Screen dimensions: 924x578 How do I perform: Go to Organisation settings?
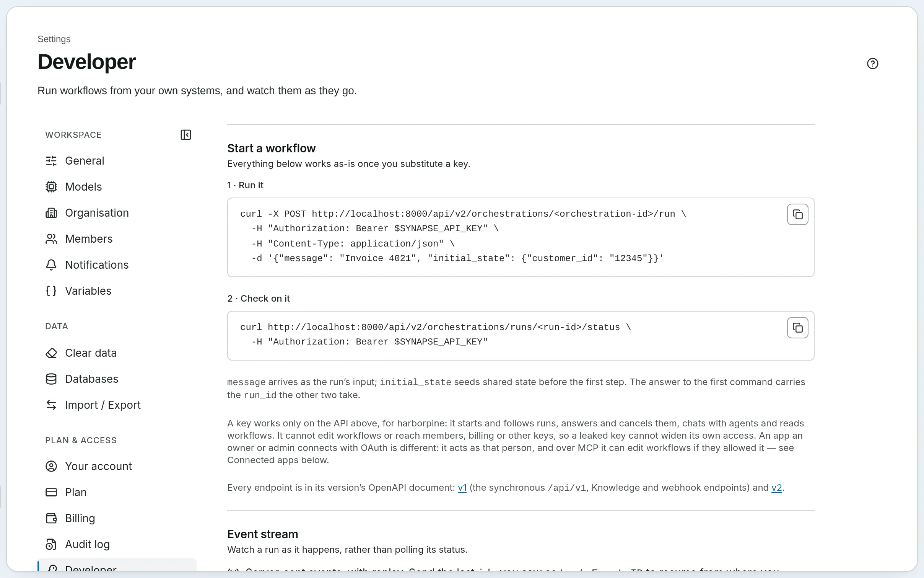[117, 213]
